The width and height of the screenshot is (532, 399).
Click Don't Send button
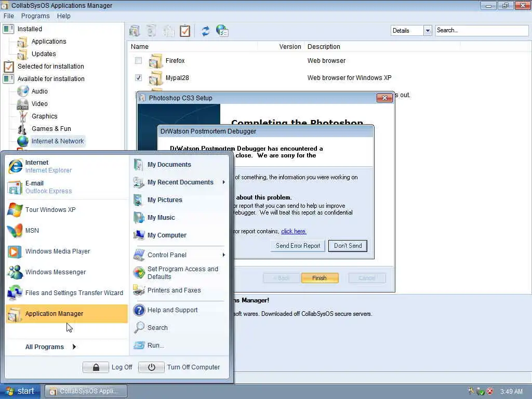[x=348, y=246]
